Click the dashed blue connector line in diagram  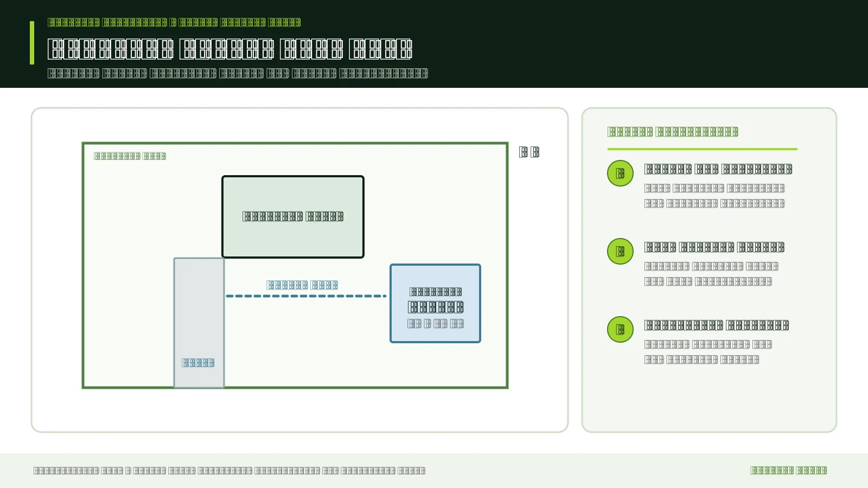[306, 296]
